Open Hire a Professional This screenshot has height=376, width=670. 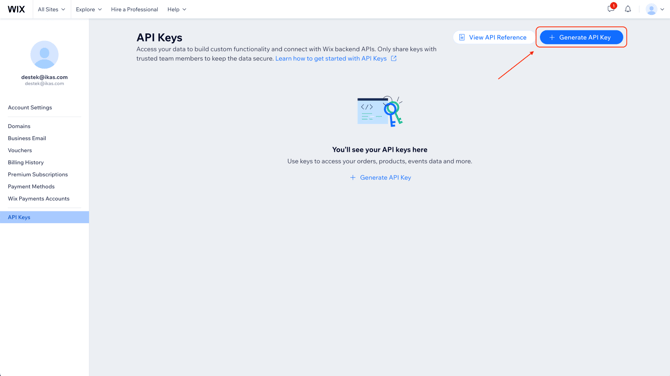134,9
